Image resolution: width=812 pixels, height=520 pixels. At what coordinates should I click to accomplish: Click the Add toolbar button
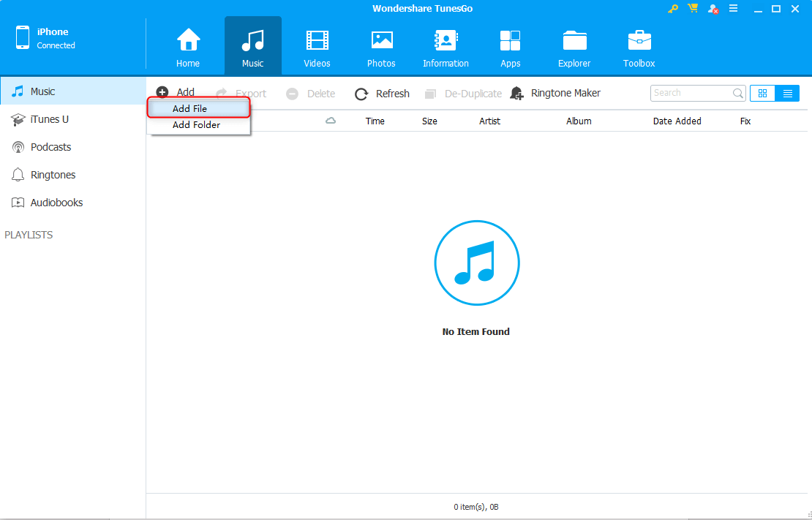tap(176, 92)
